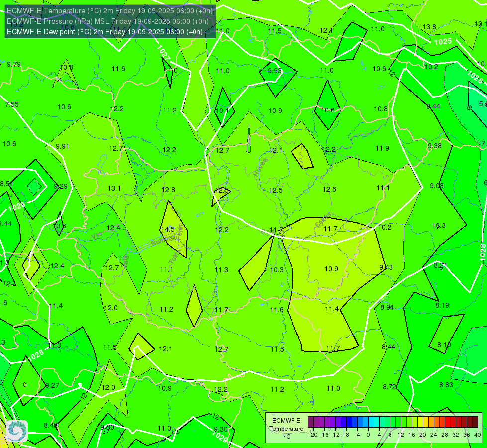Select the Temperature 2m overlay title line
Viewport: 487px width, 448px height.
(x=110, y=11)
